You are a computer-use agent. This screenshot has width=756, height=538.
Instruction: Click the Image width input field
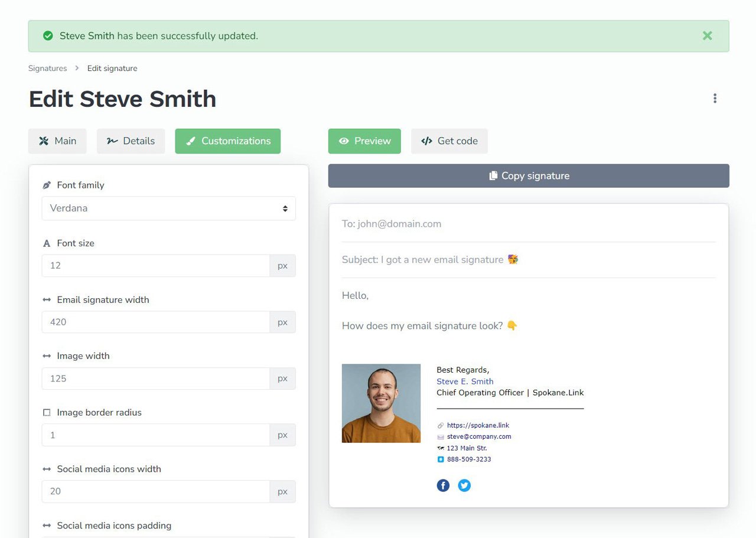(156, 379)
